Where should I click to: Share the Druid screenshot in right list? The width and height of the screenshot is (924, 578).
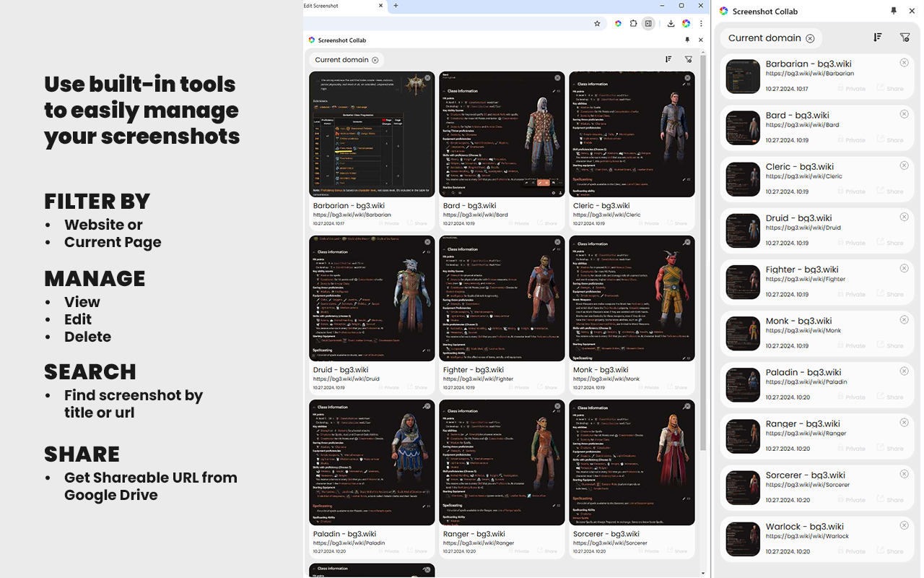click(889, 243)
